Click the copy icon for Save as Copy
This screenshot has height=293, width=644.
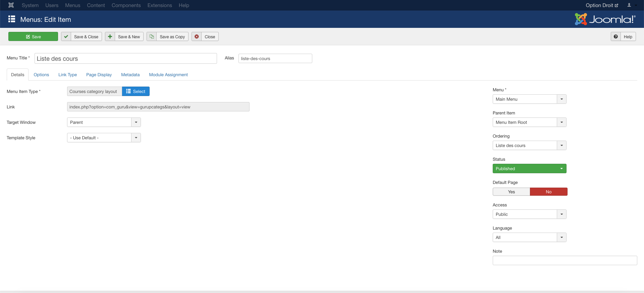point(152,37)
